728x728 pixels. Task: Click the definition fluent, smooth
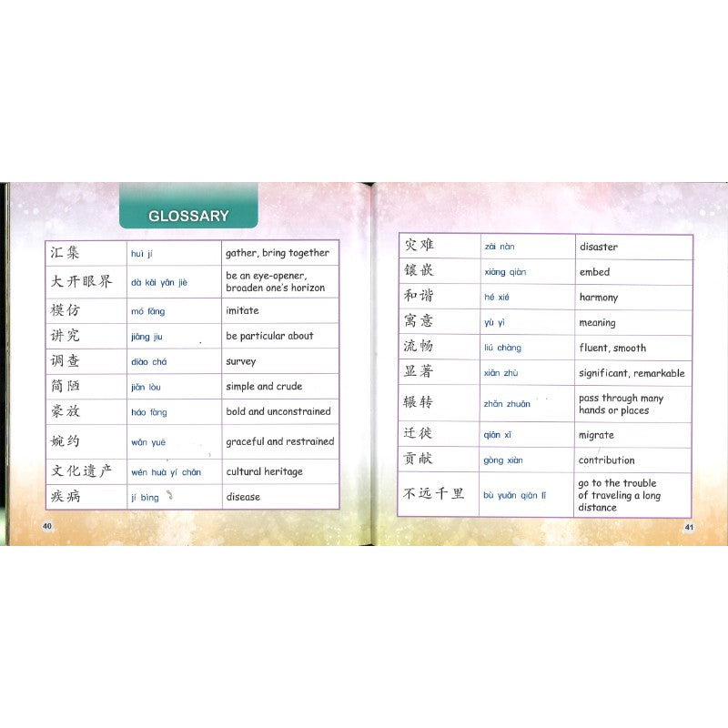pos(612,347)
